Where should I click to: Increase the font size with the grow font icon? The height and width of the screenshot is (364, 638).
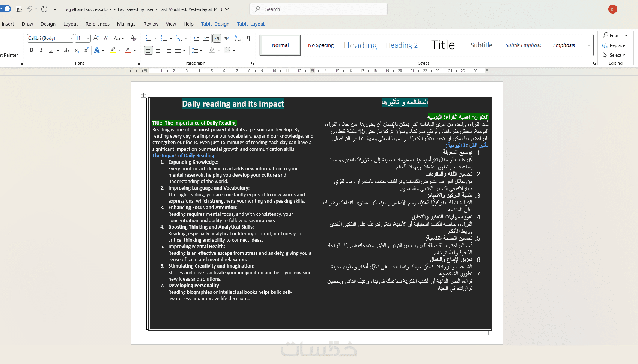click(x=96, y=38)
